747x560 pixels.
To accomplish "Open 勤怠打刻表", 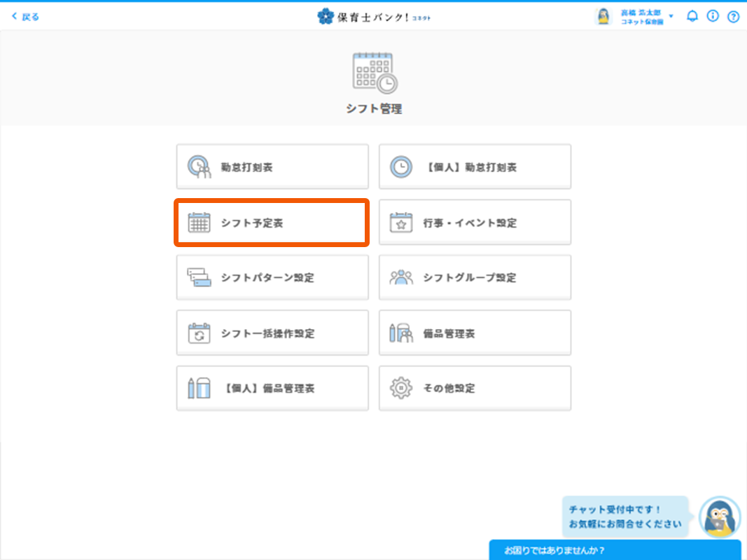I will click(x=272, y=167).
